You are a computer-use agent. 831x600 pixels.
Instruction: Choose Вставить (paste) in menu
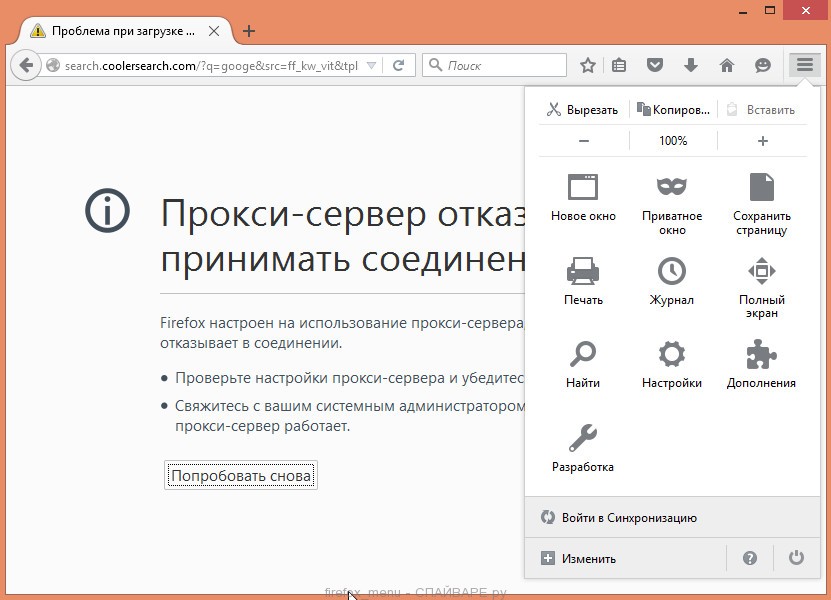762,110
